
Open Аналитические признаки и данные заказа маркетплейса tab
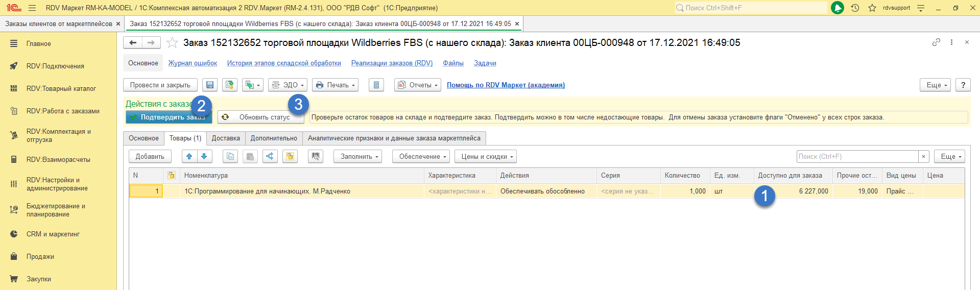394,138
